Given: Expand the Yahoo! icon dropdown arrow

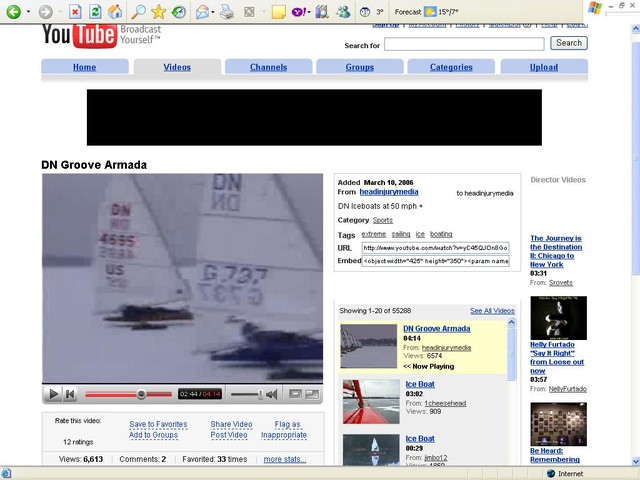Looking at the screenshot, I should [x=309, y=12].
